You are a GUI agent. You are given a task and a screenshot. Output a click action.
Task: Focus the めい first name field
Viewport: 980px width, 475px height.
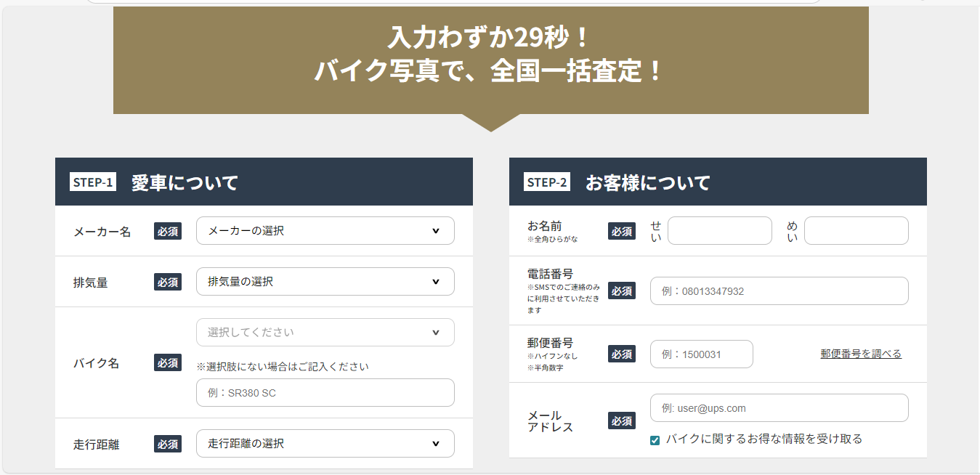pos(857,231)
